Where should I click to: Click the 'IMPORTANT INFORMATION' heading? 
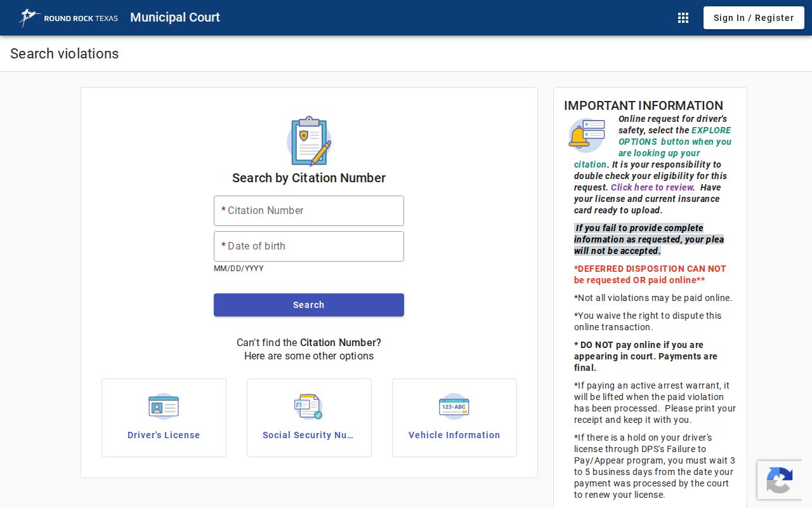click(643, 105)
